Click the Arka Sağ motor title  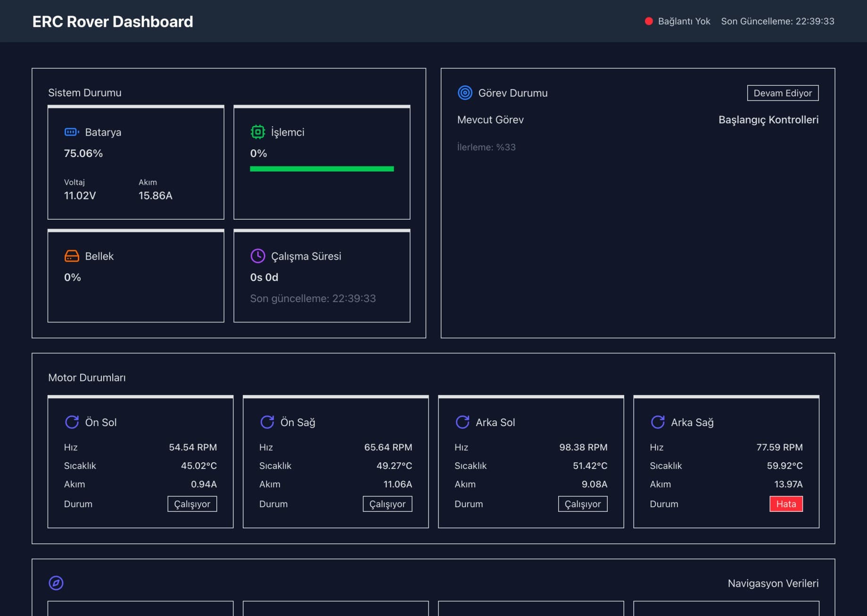(692, 422)
